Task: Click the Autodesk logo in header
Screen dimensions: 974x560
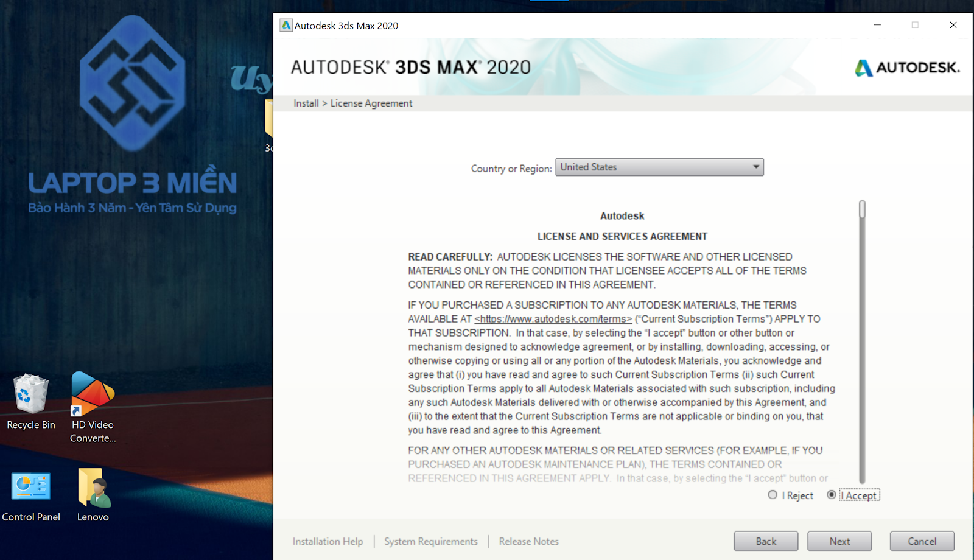Action: [x=906, y=68]
